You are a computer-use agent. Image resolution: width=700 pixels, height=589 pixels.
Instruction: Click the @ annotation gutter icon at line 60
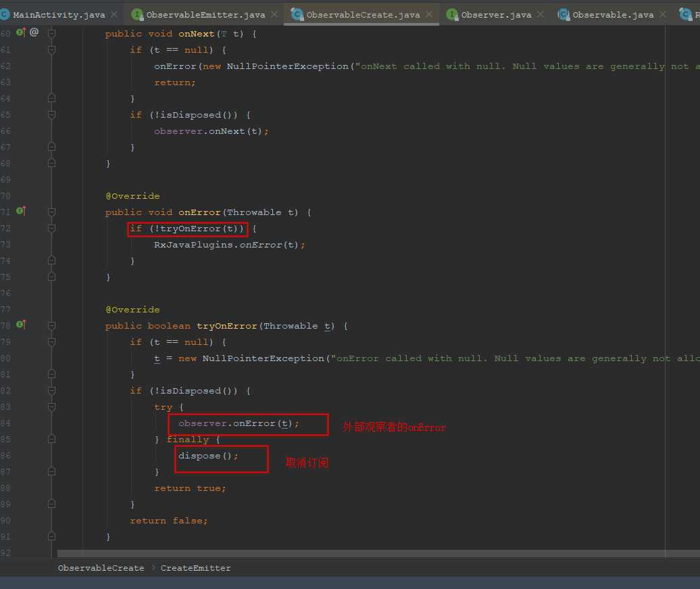(34, 32)
